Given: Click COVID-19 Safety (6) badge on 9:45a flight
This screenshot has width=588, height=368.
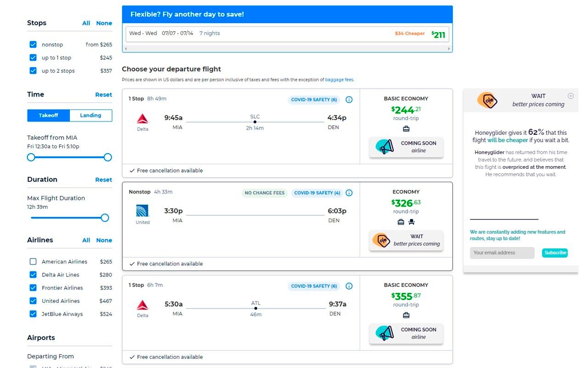Looking at the screenshot, I should (x=314, y=100).
